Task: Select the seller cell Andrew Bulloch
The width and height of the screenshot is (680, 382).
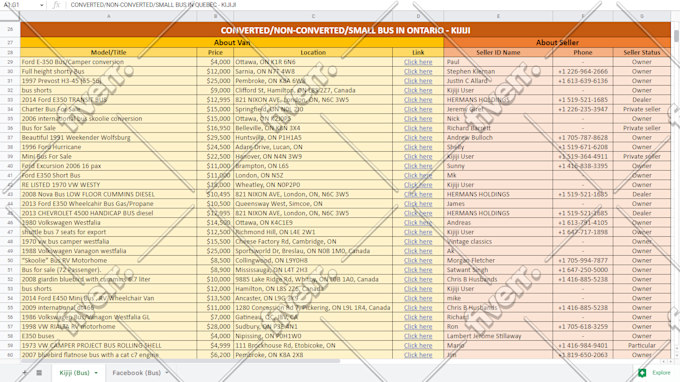Action: point(498,137)
